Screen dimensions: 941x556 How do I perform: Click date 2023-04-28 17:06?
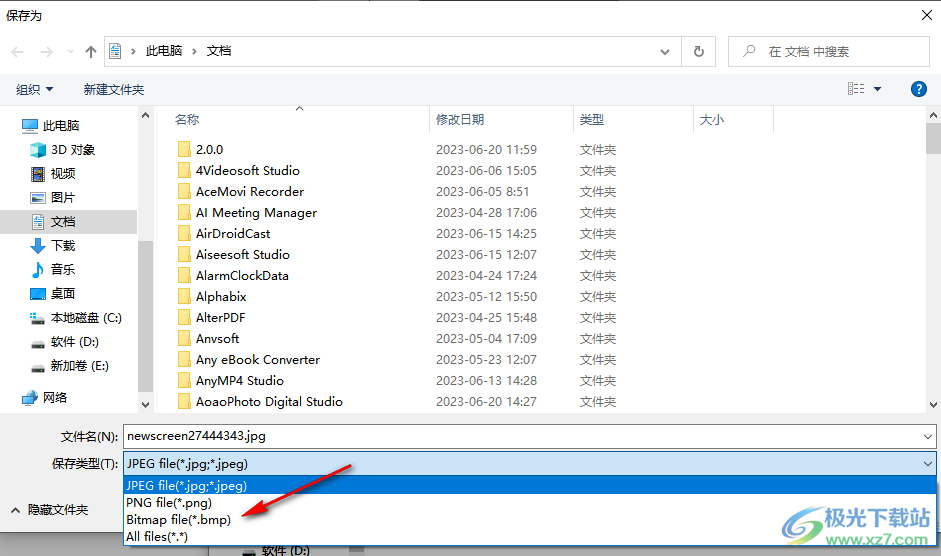click(x=486, y=213)
